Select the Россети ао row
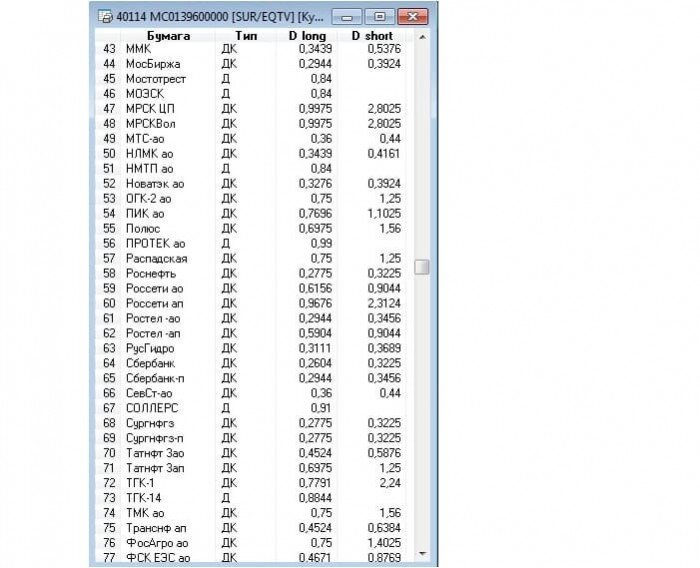The width and height of the screenshot is (700, 568). click(251, 288)
